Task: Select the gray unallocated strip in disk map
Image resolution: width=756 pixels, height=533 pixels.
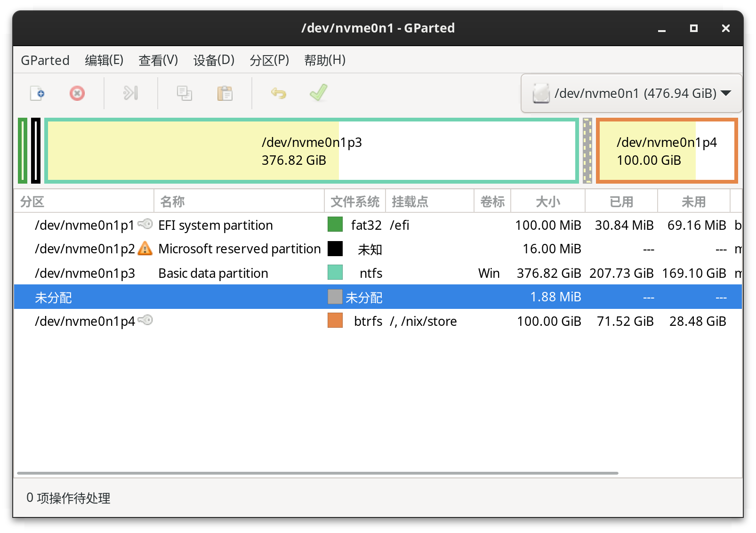Action: 587,151
